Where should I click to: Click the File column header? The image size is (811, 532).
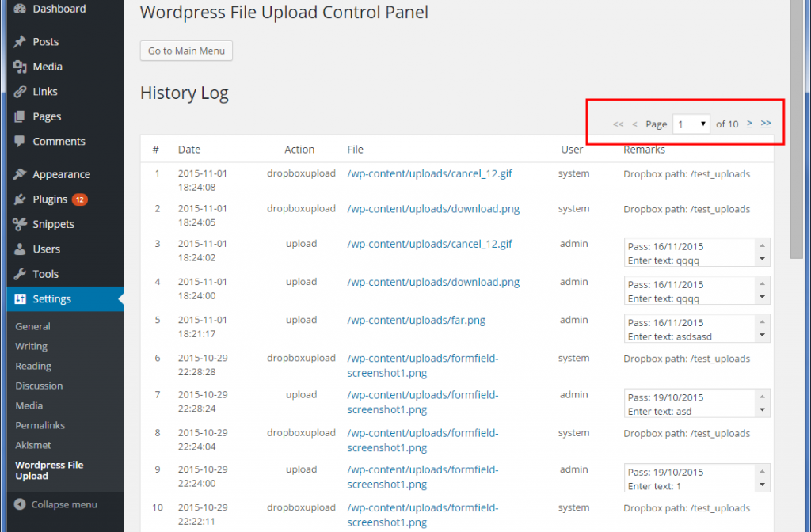tap(356, 150)
